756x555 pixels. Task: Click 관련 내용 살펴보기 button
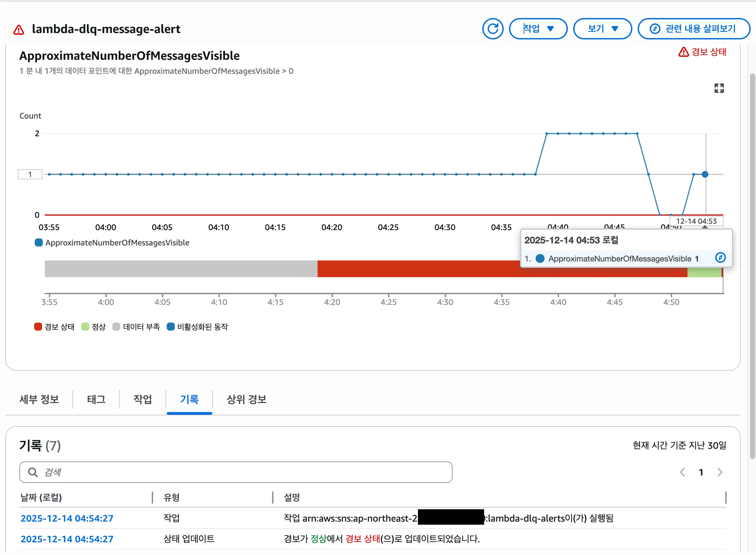tap(694, 29)
